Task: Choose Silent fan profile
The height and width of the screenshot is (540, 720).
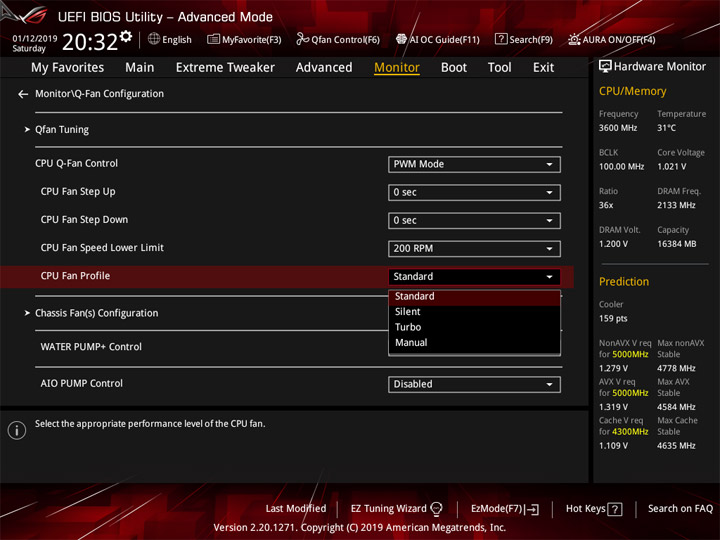Action: pyautogui.click(x=474, y=312)
